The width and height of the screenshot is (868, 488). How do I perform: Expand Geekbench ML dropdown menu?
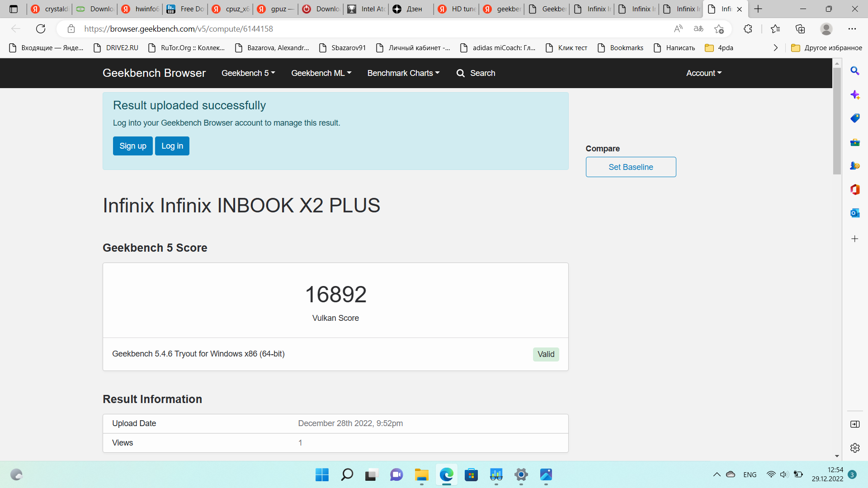321,73
